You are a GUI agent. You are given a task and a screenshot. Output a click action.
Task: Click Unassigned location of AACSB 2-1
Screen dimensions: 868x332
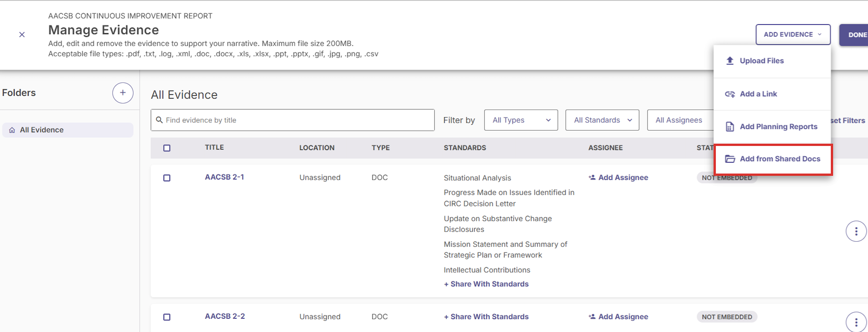[x=320, y=177]
